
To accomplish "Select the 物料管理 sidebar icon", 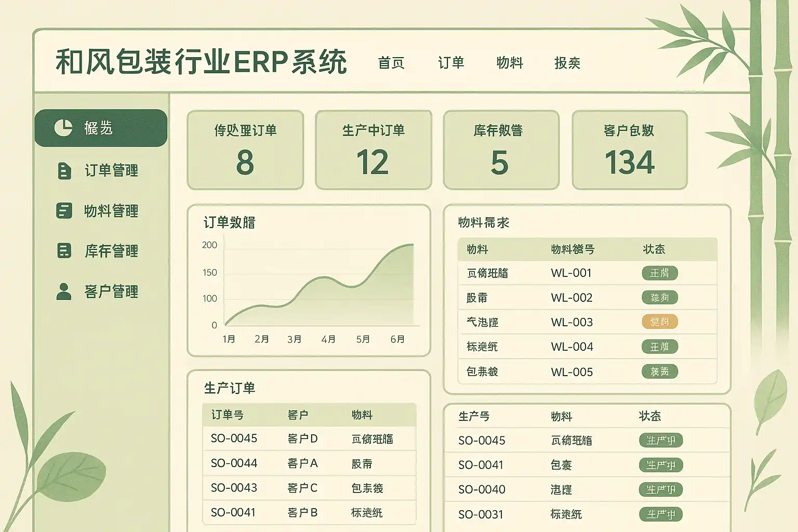I will (64, 210).
